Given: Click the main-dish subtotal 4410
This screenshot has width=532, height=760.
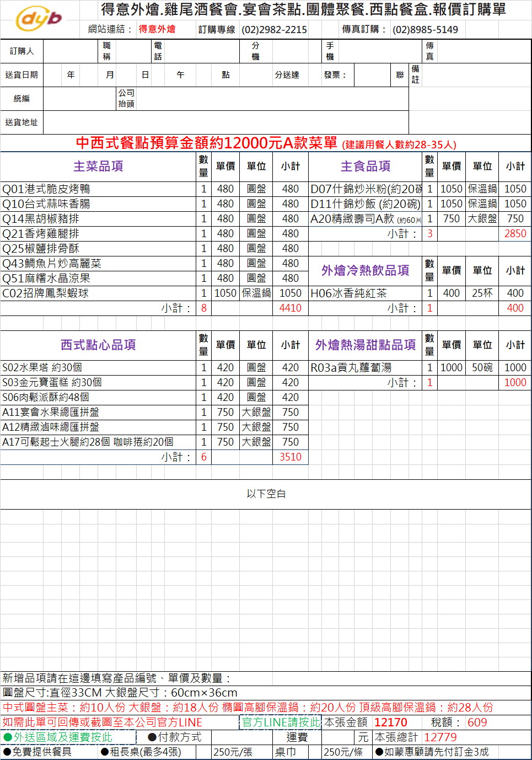Looking at the screenshot, I should click(x=291, y=308).
